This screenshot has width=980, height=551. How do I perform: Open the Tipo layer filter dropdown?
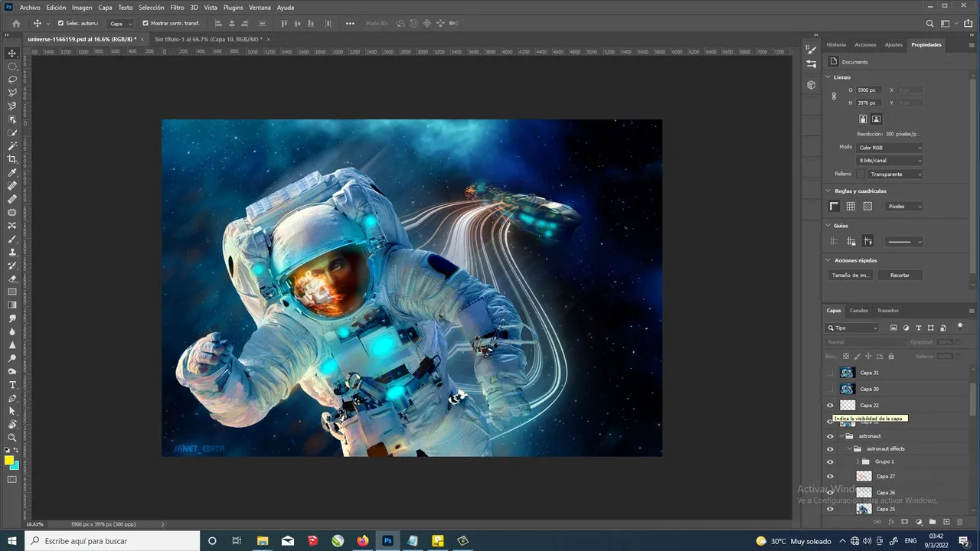[853, 328]
